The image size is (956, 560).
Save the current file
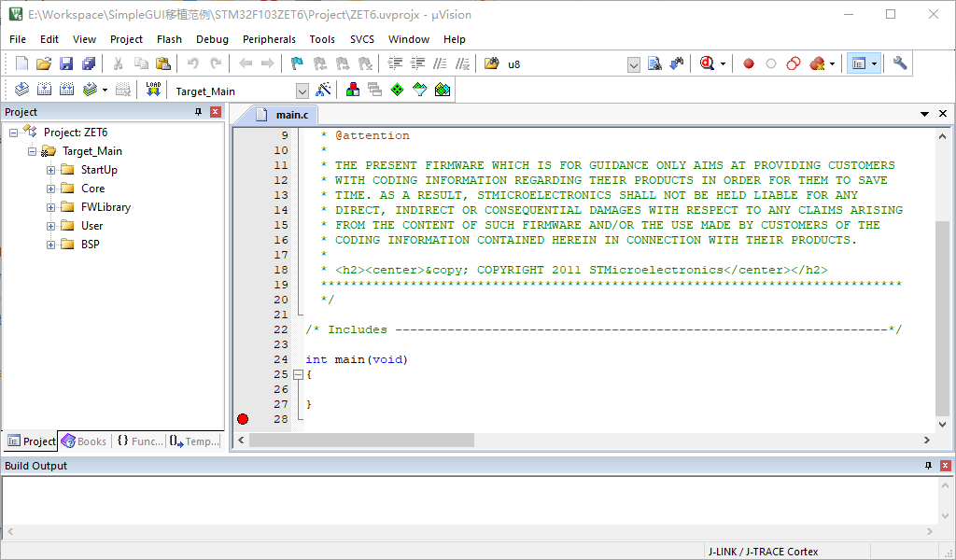[x=66, y=63]
